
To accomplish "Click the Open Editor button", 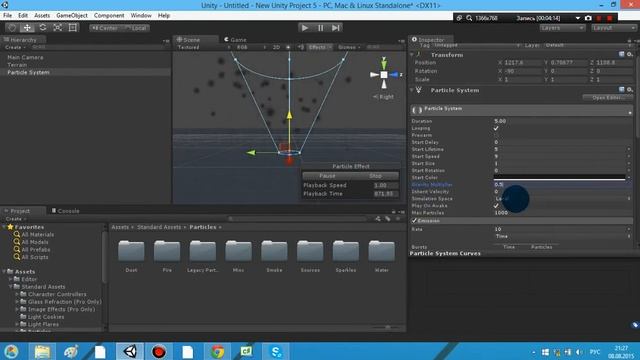I will (607, 98).
